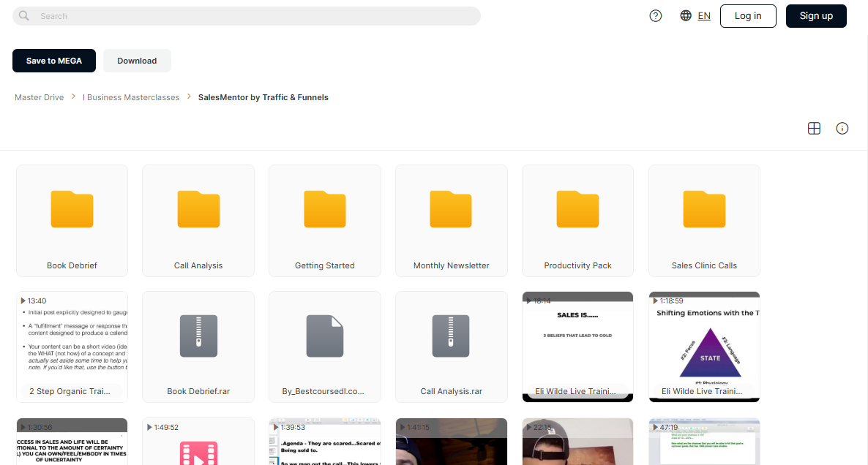
Task: Click the search magnifier icon
Action: tap(24, 15)
